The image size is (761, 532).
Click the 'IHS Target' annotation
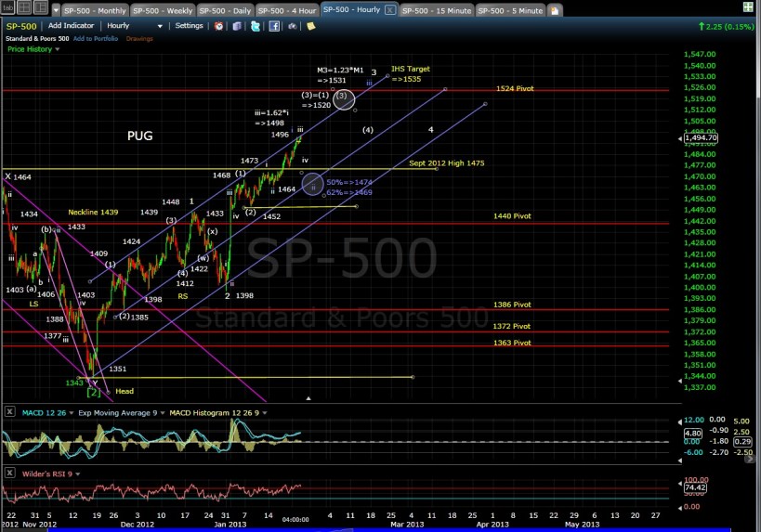click(x=411, y=69)
